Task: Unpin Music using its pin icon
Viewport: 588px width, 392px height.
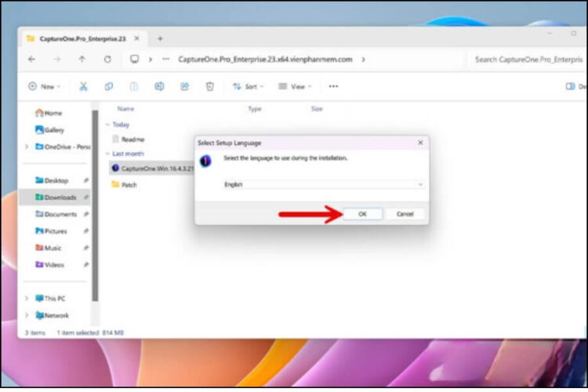Action: 86,248
